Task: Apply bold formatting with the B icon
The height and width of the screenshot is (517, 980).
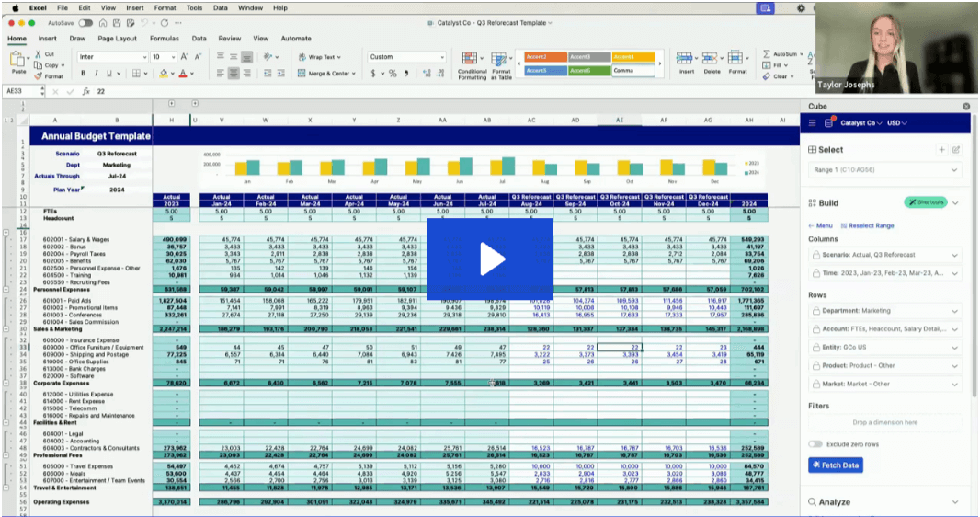Action: (83, 74)
